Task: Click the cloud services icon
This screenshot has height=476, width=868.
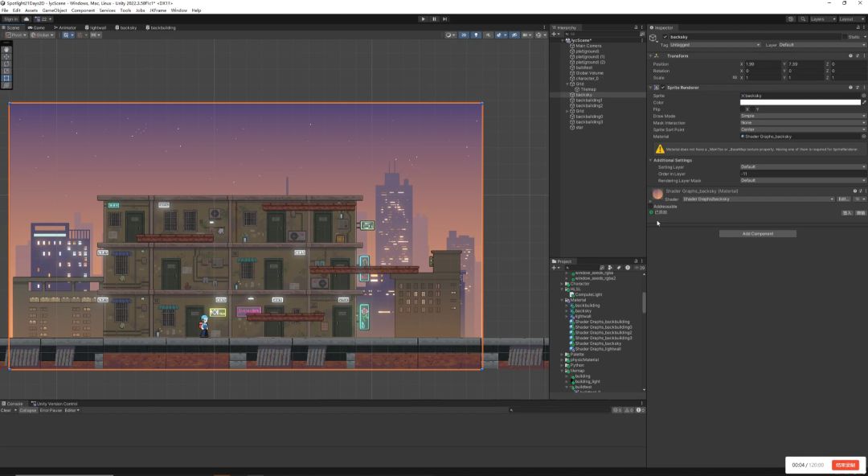Action: pos(27,18)
